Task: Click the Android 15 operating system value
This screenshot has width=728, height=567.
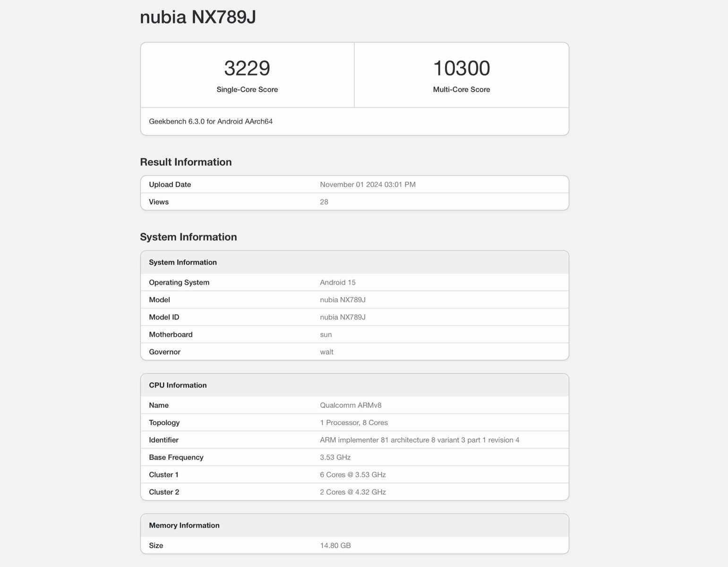Action: coord(338,283)
